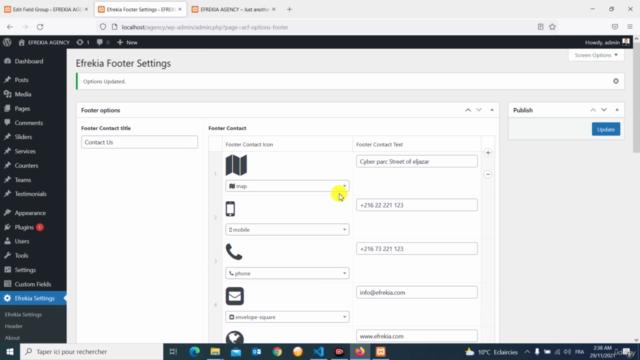Viewport: 640px width, 360px height.
Task: Collapse the Footer options panel
Action: click(x=492, y=110)
